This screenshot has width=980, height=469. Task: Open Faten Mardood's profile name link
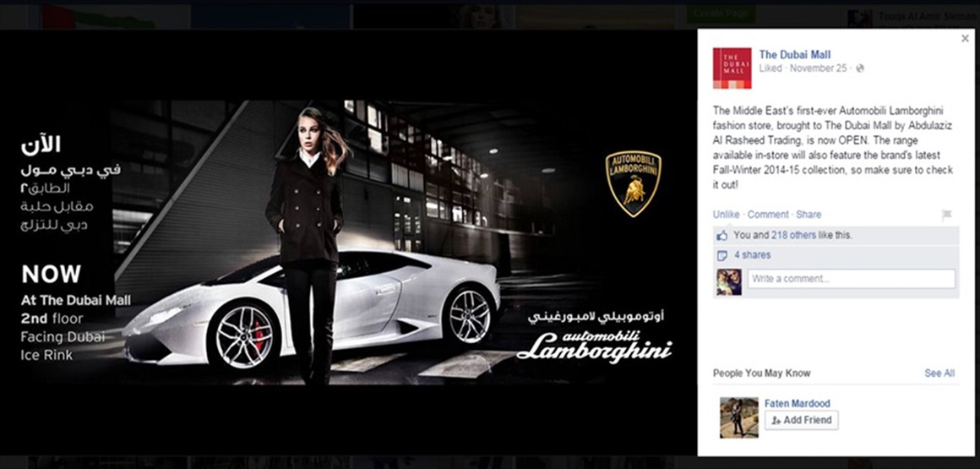(797, 404)
